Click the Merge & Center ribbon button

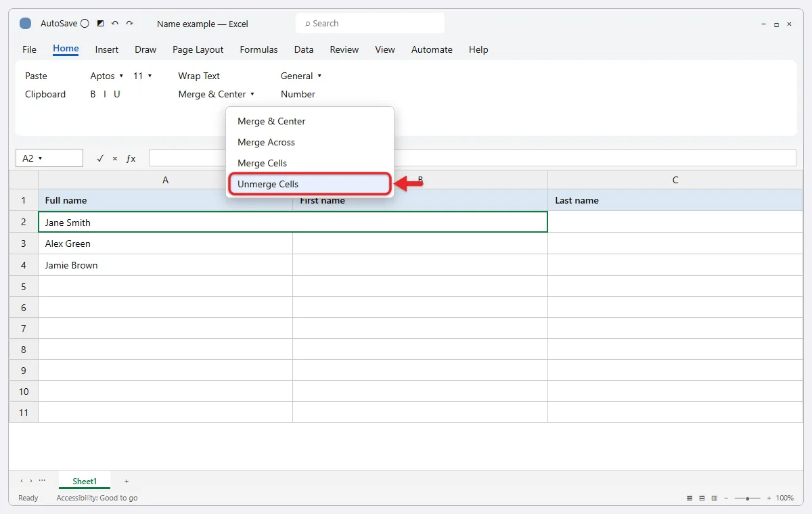pos(212,94)
